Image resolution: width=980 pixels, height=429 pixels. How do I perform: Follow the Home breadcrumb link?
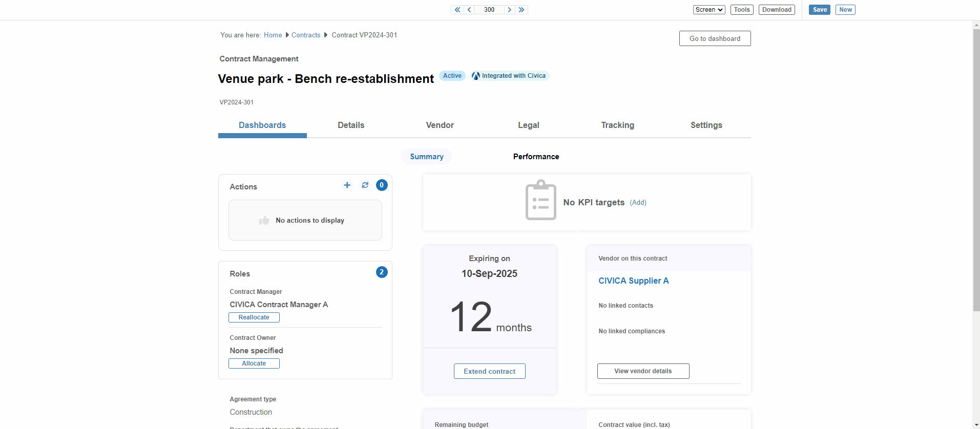(273, 35)
